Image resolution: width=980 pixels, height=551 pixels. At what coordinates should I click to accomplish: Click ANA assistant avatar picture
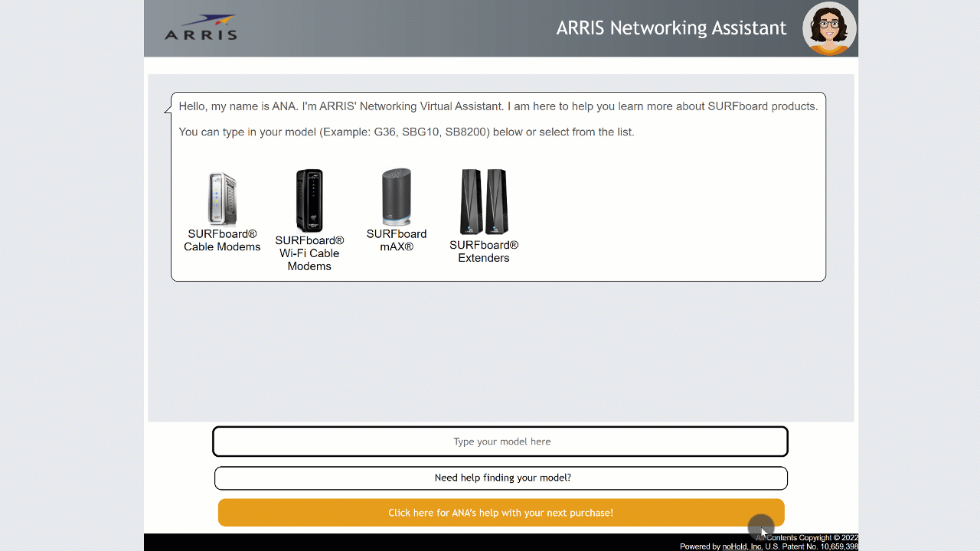(x=829, y=28)
